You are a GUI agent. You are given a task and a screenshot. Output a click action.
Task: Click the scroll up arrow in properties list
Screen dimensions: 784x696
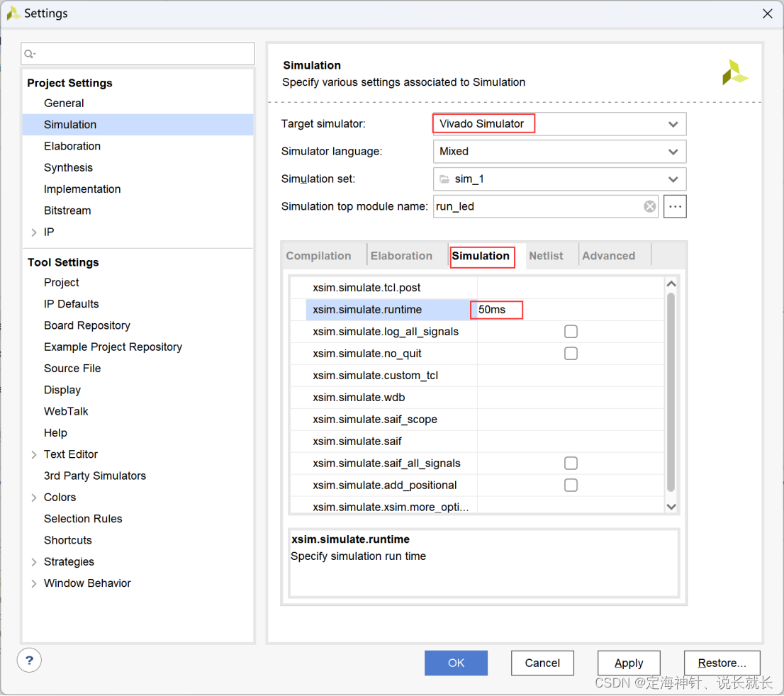point(671,284)
